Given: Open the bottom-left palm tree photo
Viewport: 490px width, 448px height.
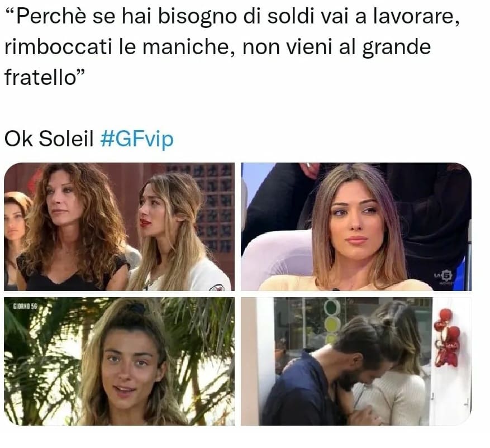Looking at the screenshot, I should [119, 361].
